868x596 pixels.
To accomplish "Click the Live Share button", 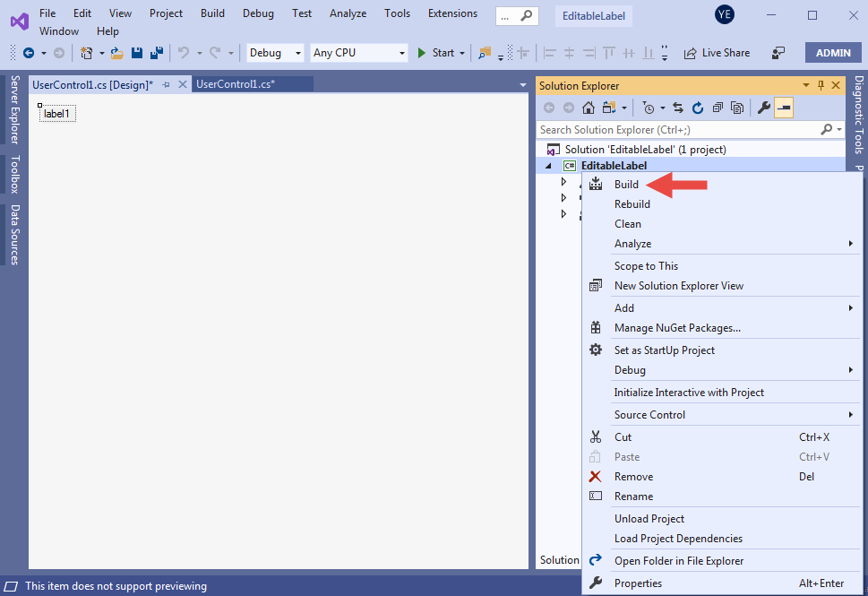I will pyautogui.click(x=717, y=53).
